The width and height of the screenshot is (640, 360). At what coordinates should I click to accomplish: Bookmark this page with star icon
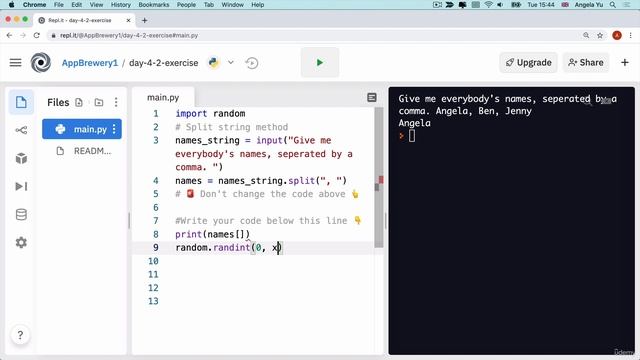[600, 36]
